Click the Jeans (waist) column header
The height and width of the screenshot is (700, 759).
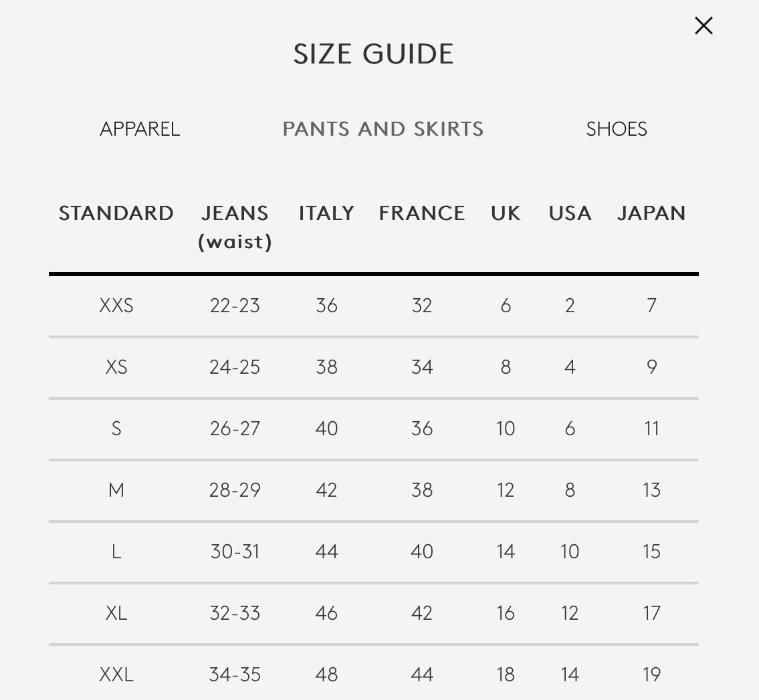tap(235, 227)
